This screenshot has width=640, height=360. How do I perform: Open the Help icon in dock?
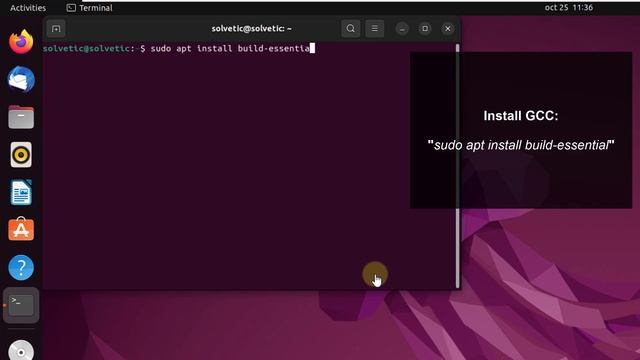[21, 267]
